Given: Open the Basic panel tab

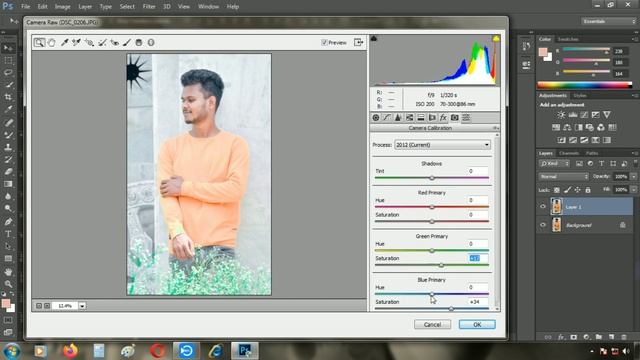Looking at the screenshot, I should pyautogui.click(x=376, y=118).
